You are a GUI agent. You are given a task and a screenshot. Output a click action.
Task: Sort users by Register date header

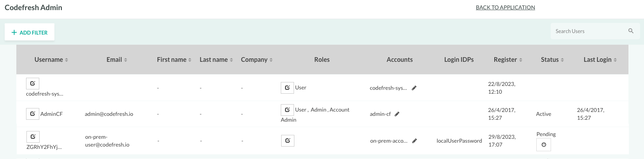click(x=508, y=59)
